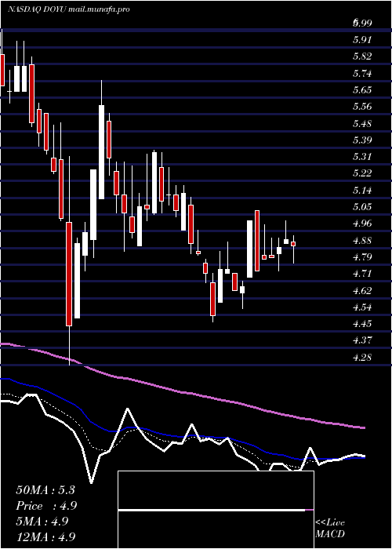Click the 4.54 price axis label
392x549 pixels.
click(362, 307)
